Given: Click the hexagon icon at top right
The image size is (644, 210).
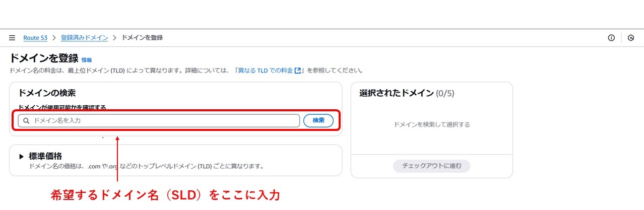Looking at the screenshot, I should click(x=631, y=38).
